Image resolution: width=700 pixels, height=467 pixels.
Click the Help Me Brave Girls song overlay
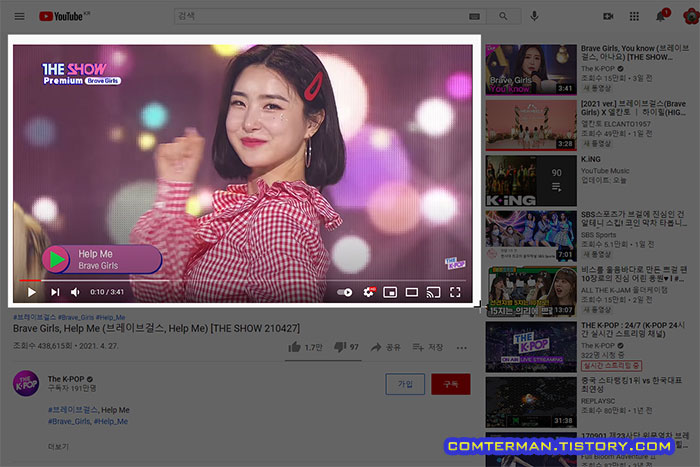coord(102,259)
